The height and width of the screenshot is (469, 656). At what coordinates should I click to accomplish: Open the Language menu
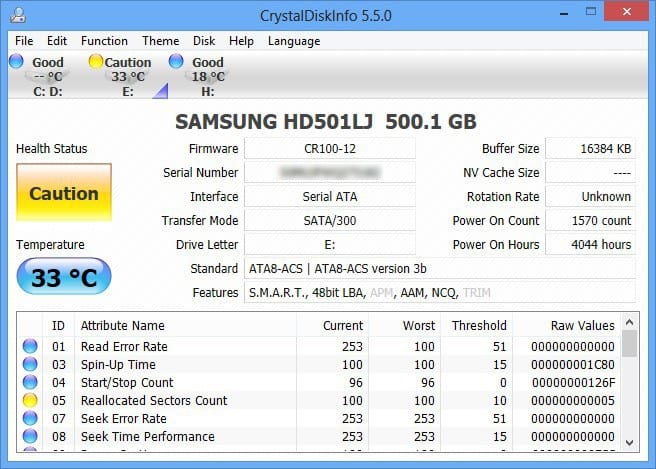point(294,41)
